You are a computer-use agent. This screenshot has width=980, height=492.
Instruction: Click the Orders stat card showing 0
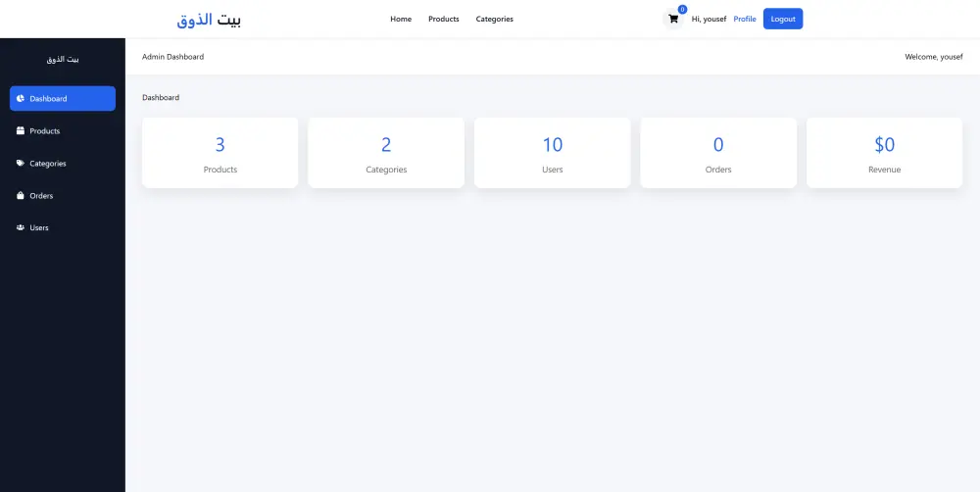click(x=718, y=153)
